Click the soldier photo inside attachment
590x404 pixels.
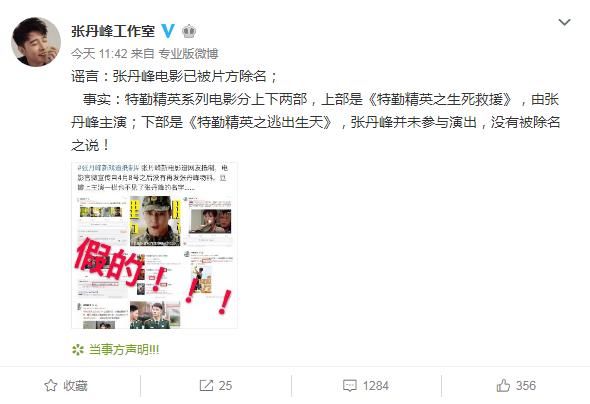click(x=155, y=221)
